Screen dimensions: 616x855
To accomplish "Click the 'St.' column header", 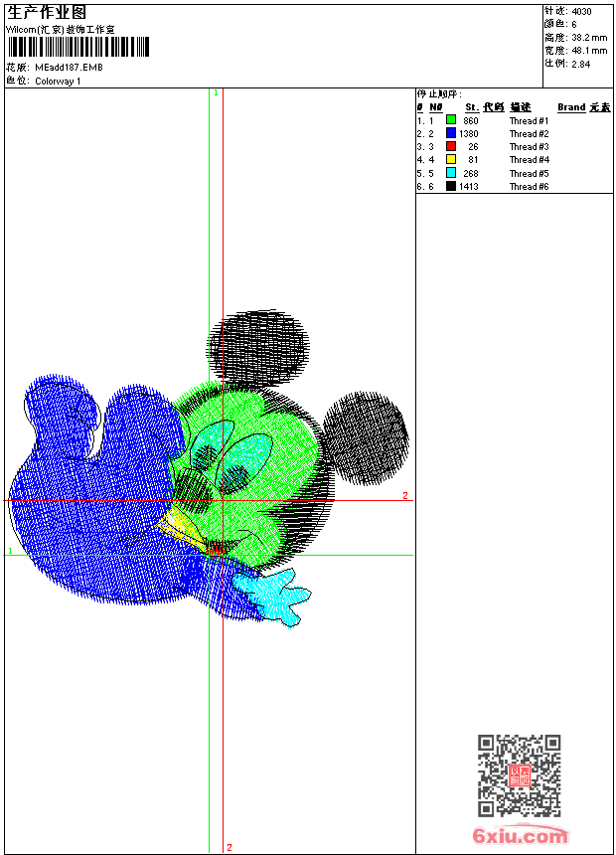I will click(472, 107).
